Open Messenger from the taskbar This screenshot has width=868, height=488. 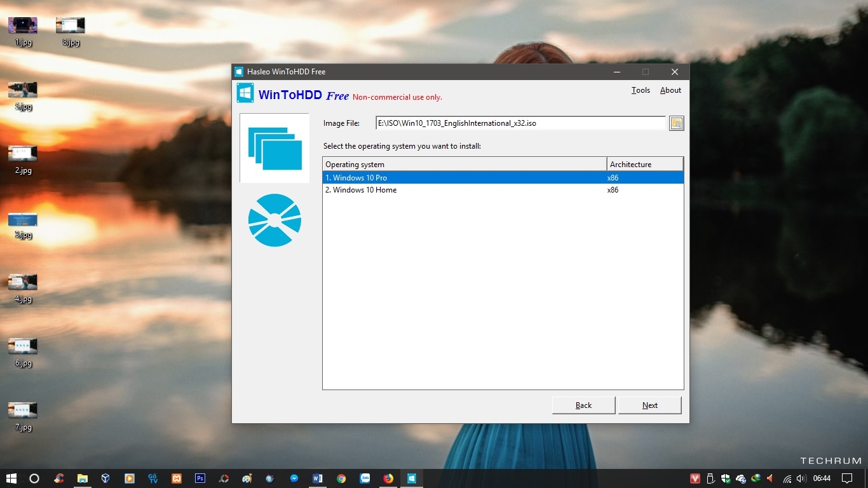point(294,478)
